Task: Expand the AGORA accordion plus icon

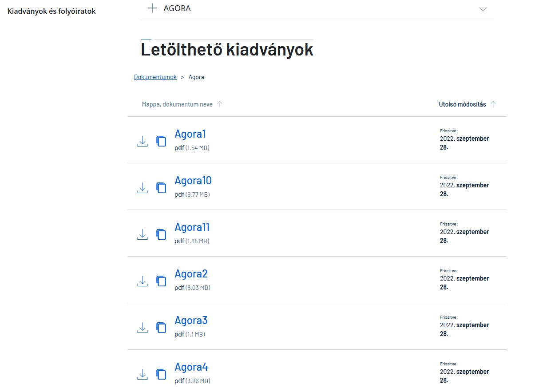Action: click(152, 8)
